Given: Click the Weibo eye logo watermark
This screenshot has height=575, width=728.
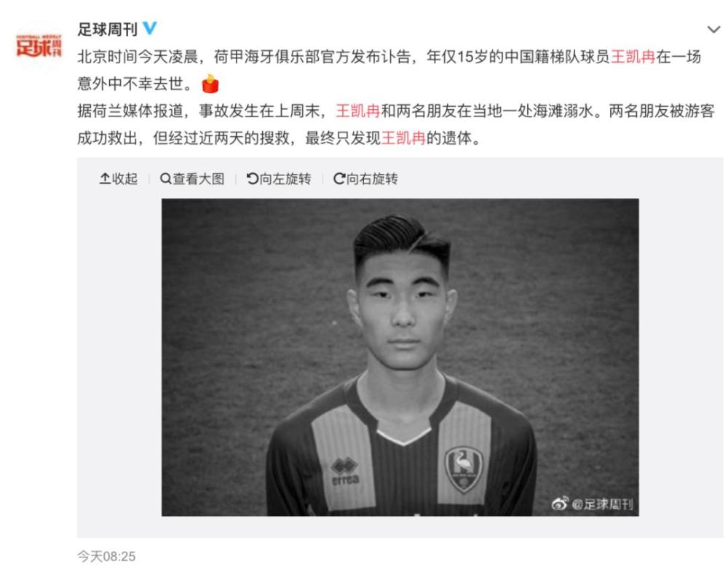Looking at the screenshot, I should coord(560,503).
